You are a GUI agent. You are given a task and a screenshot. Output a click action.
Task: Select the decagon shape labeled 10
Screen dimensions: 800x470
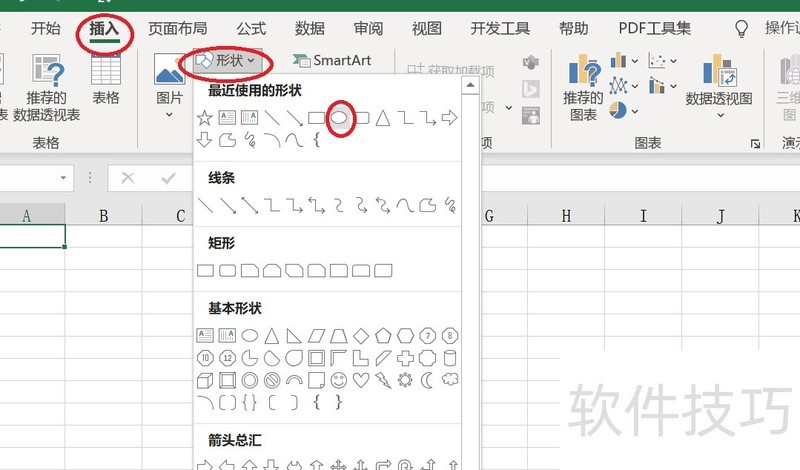[205, 358]
